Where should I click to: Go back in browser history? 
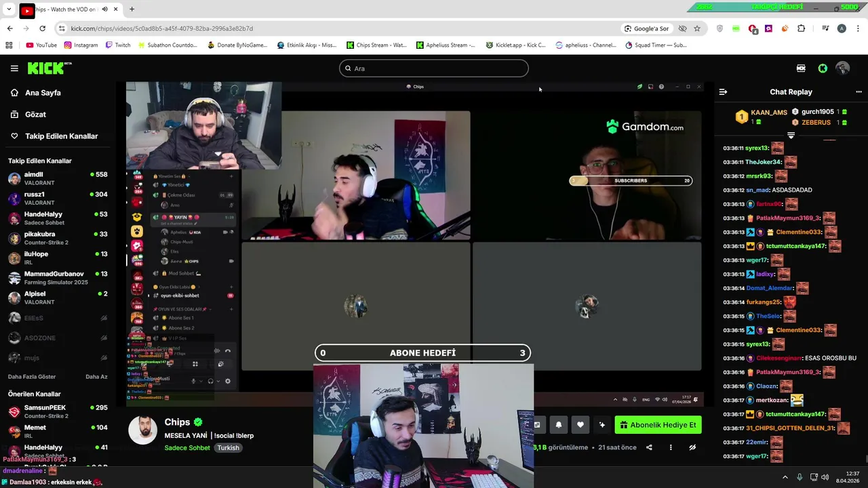[9, 28]
